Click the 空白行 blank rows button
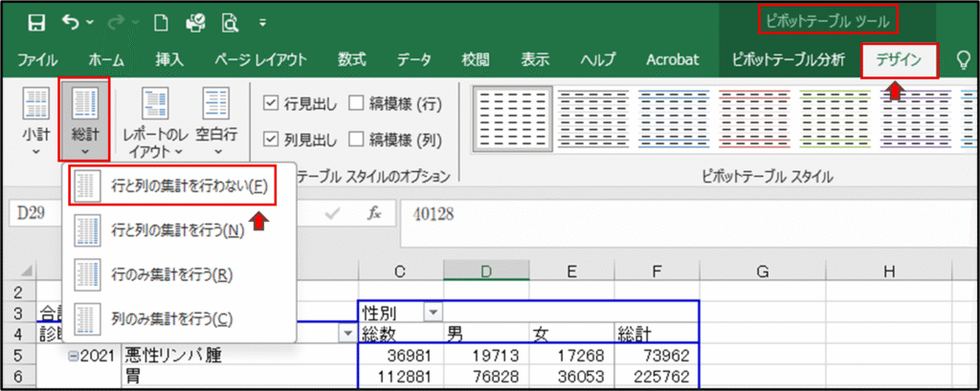Viewport: 980px width, 391px height. 215,119
